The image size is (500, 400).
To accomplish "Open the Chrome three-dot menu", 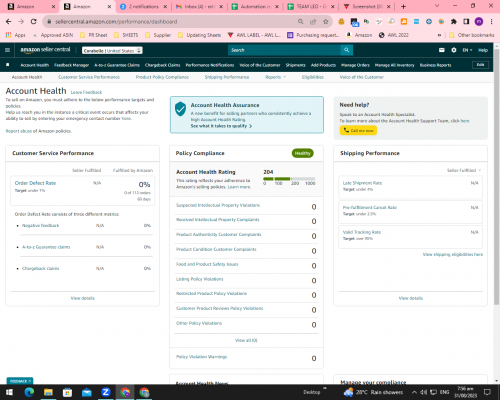I will pyautogui.click(x=491, y=22).
